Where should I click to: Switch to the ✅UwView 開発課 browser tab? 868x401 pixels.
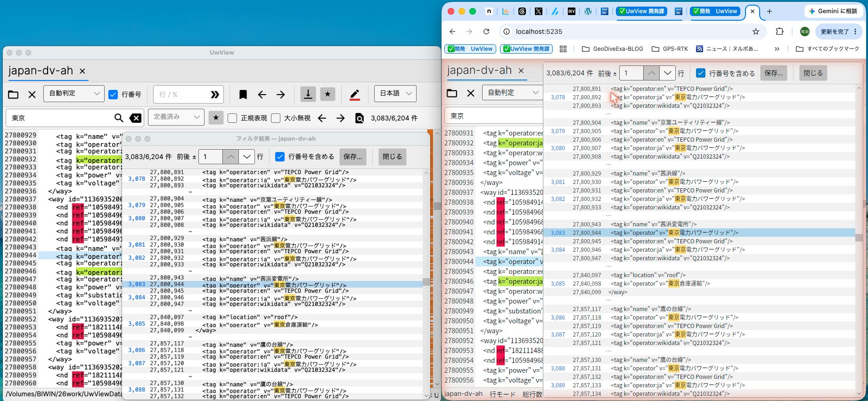tap(641, 11)
